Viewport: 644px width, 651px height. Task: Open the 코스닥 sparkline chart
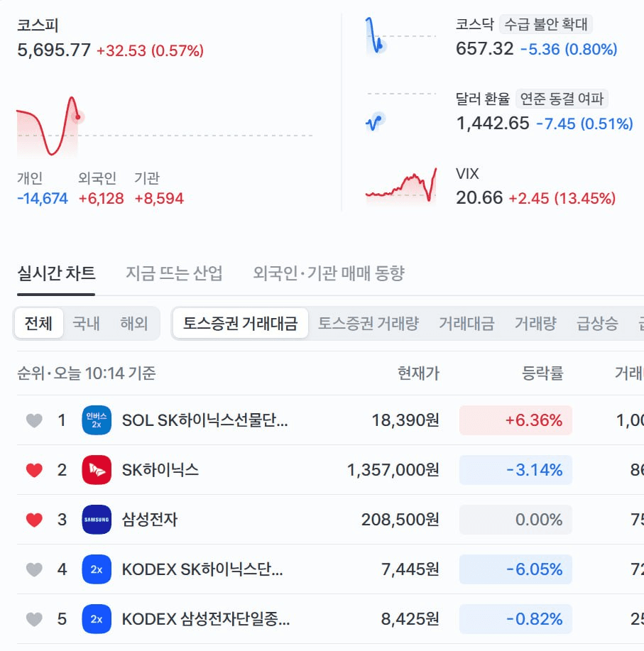401,36
